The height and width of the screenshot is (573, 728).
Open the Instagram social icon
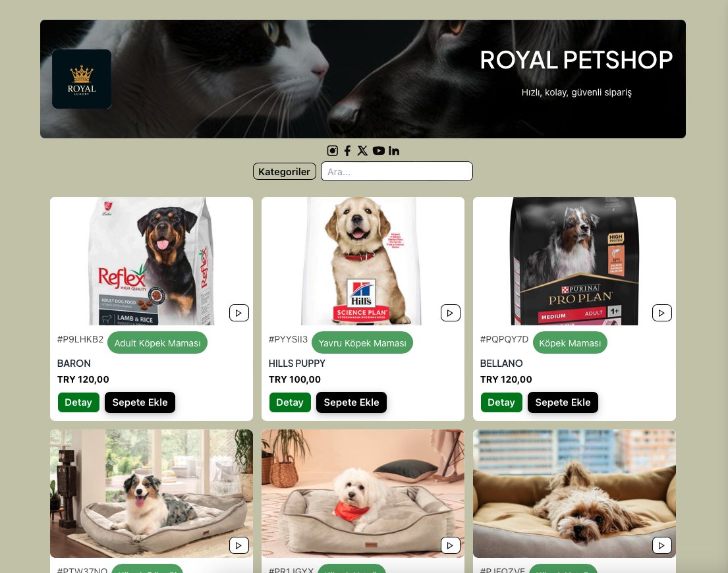point(333,151)
